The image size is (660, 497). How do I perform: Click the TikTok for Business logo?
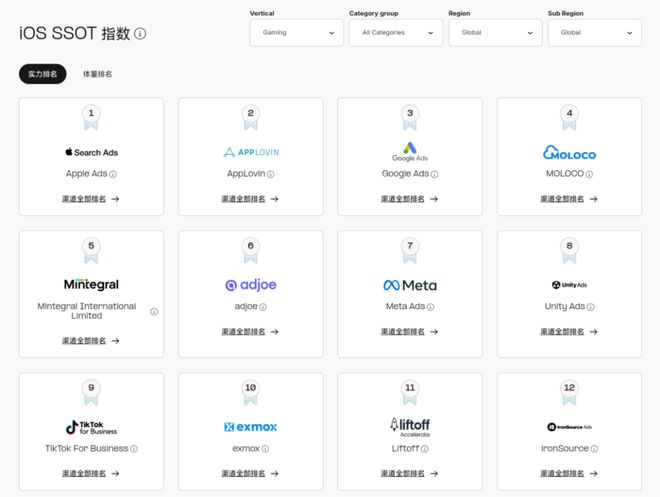tap(91, 428)
